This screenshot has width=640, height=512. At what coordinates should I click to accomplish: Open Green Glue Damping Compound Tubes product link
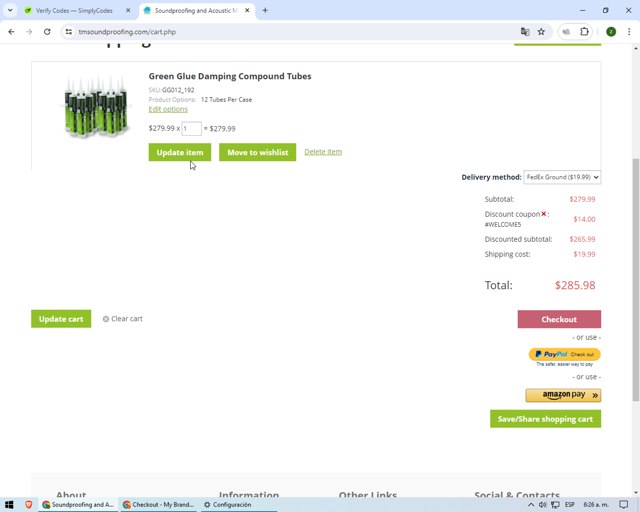(x=230, y=76)
